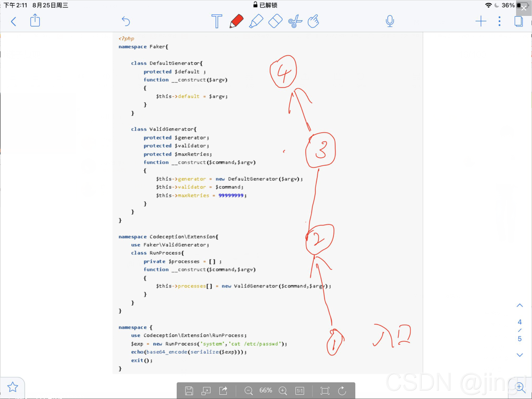This screenshot has height=399, width=532.
Task: Close the image viewer with the X
Action: [x=524, y=8]
